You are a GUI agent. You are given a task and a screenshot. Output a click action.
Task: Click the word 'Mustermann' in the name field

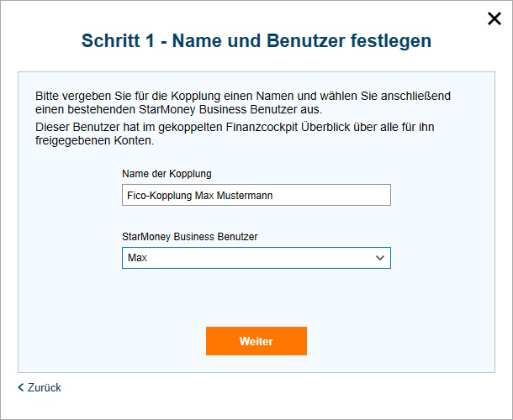coord(245,195)
